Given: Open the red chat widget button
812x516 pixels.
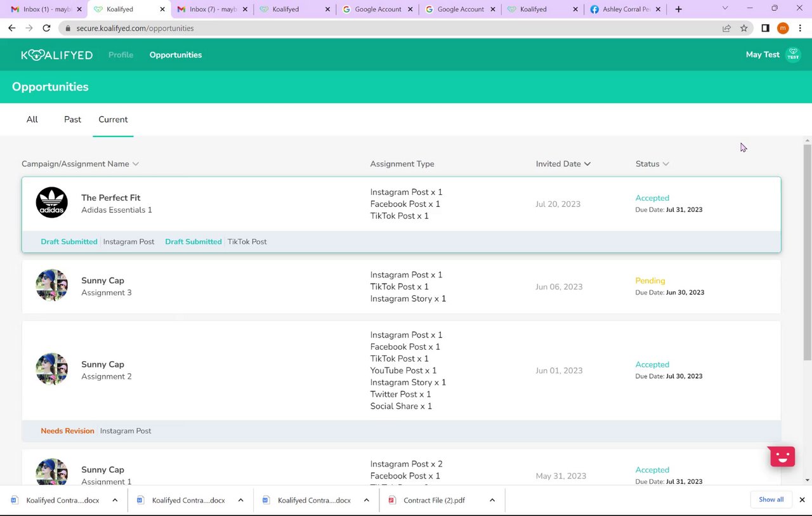Looking at the screenshot, I should pyautogui.click(x=782, y=456).
